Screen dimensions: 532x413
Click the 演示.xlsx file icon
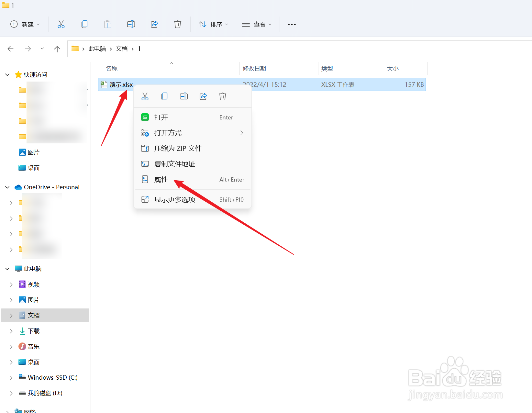[x=104, y=84]
